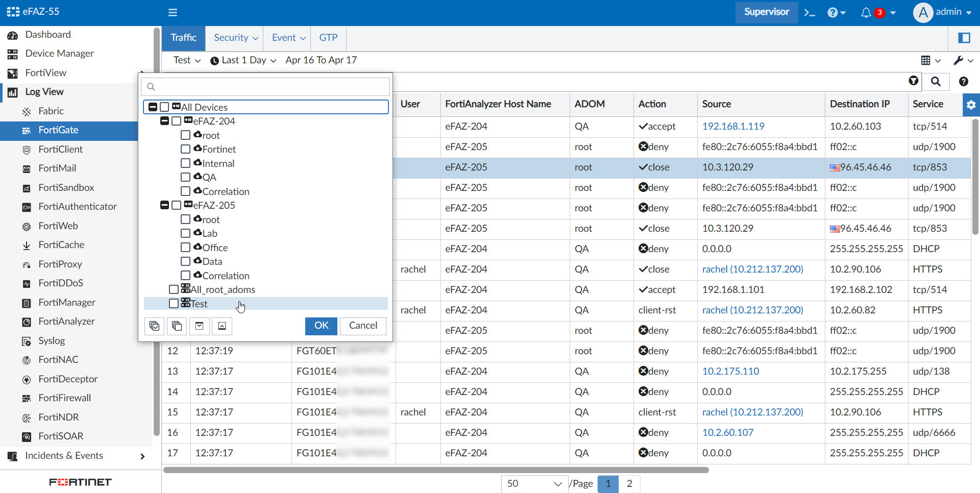This screenshot has width=980, height=493.
Task: Open the CLI console icon in top bar
Action: point(810,12)
